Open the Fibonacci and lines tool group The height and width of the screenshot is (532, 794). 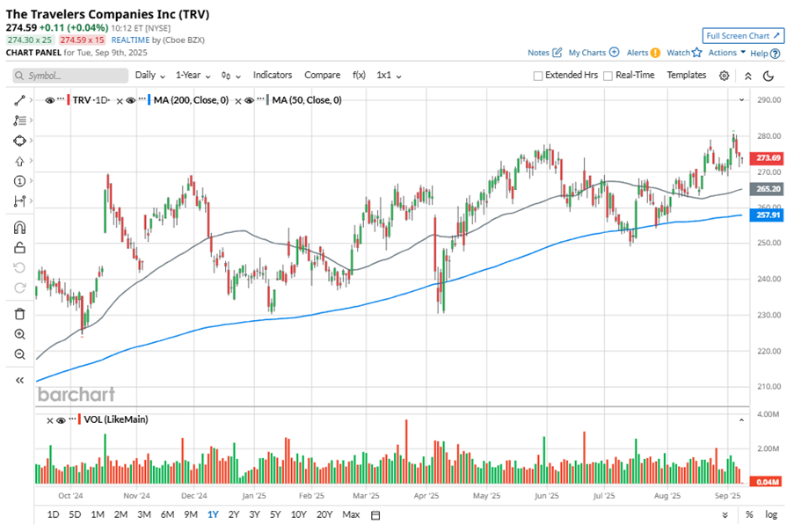[x=19, y=120]
